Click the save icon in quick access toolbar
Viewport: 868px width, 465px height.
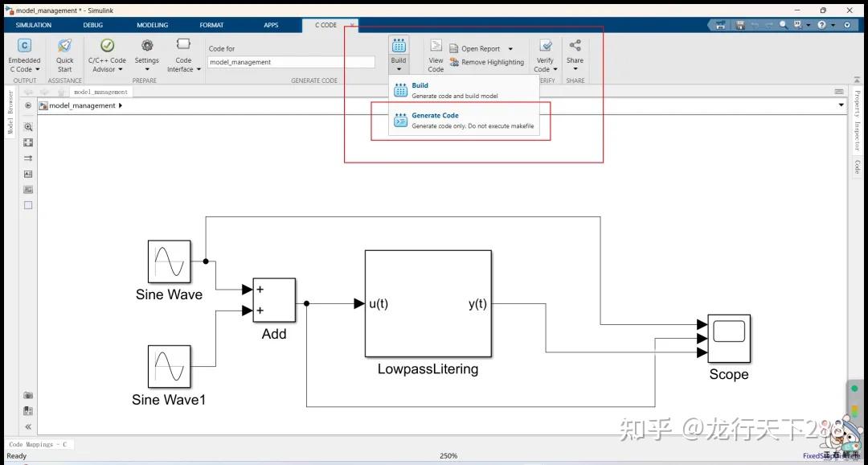click(741, 25)
